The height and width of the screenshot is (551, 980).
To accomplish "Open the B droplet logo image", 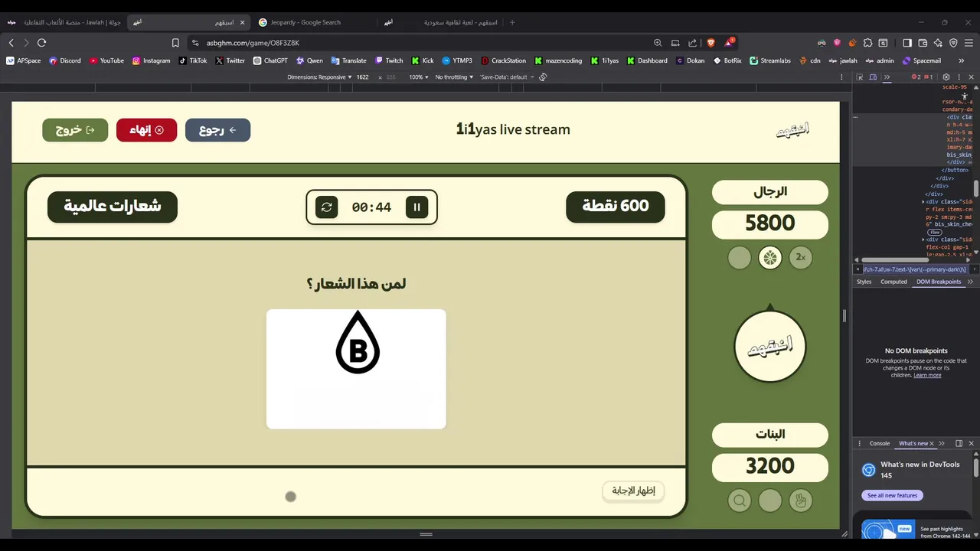I will click(356, 369).
